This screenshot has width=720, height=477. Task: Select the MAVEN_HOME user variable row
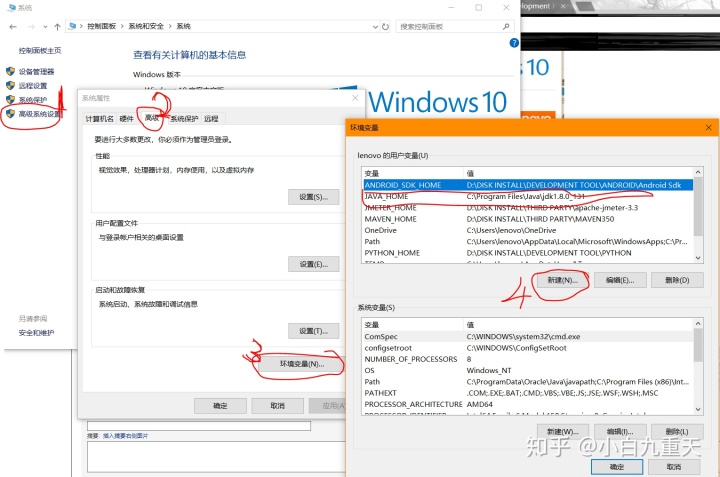click(528, 219)
